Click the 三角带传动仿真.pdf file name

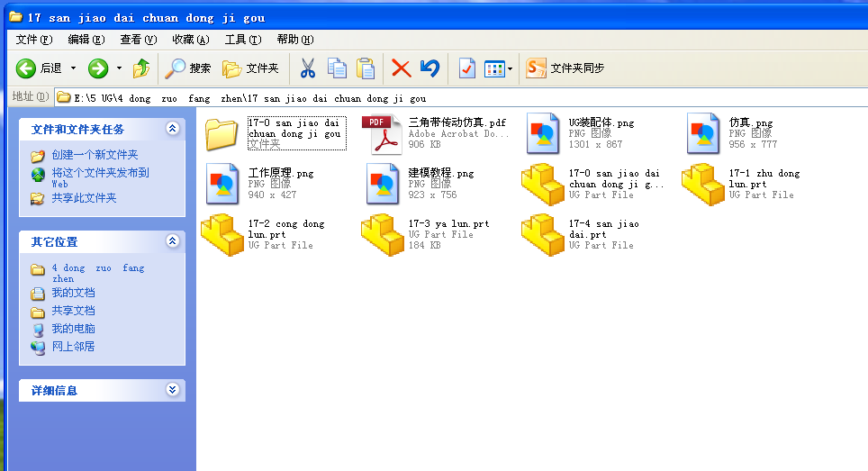coord(457,122)
